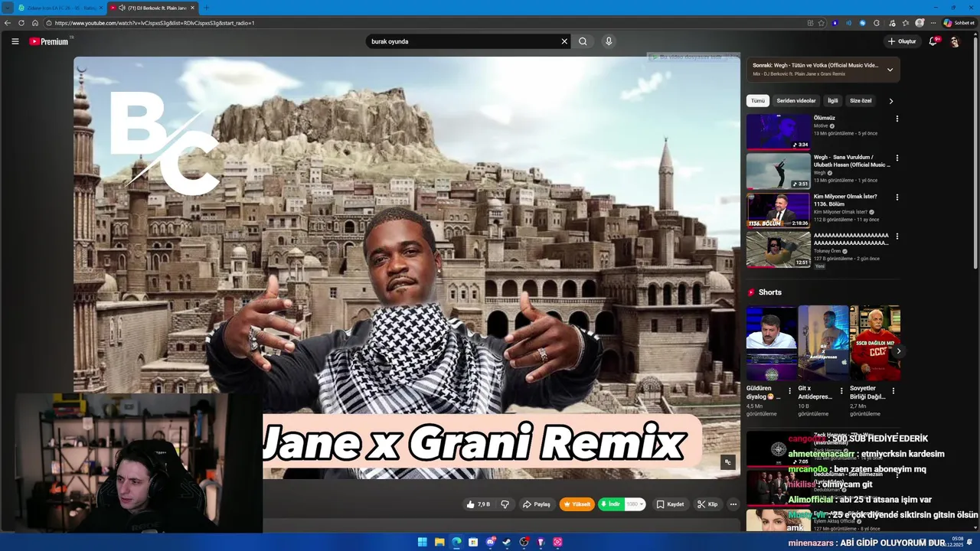Screen dimensions: 980x551
Task: Open options for Sovyetler Birliği short
Action: [x=893, y=391]
